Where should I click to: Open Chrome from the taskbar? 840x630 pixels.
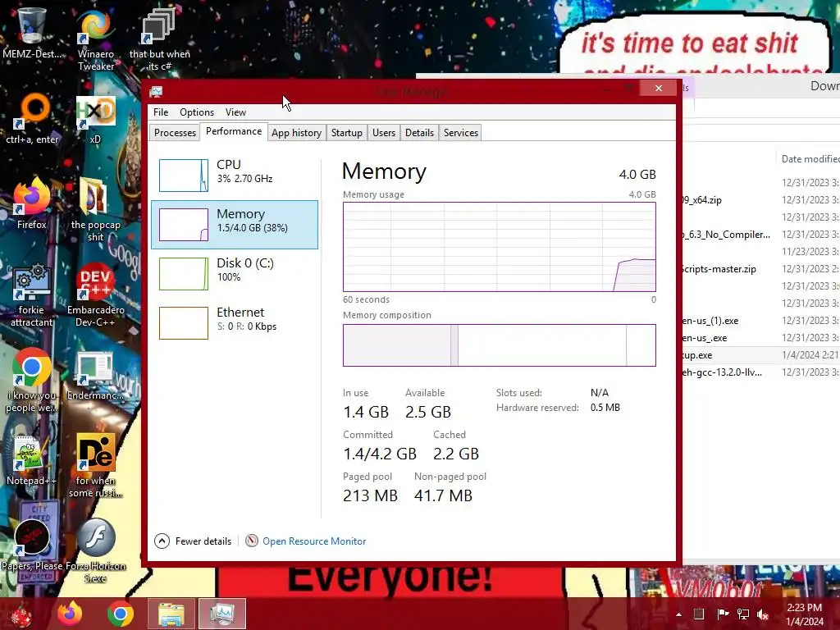coord(121,614)
